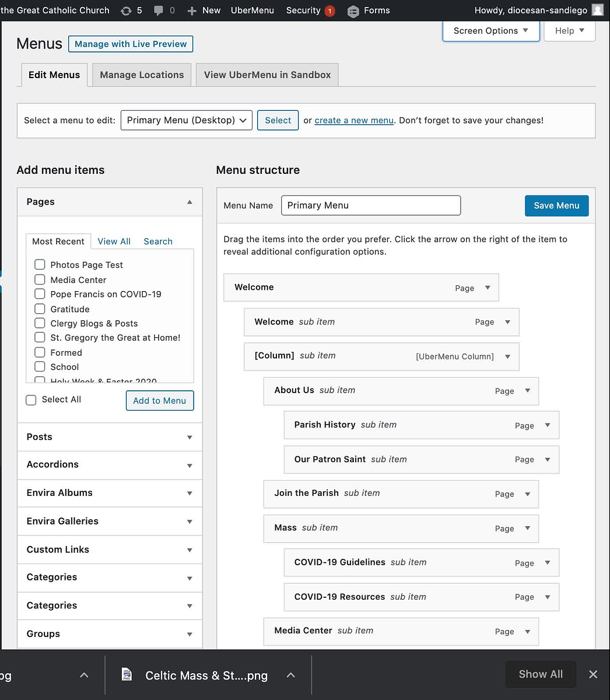This screenshot has width=610, height=700.
Task: Open View UberMenu in Sandbox tab
Action: coord(267,75)
